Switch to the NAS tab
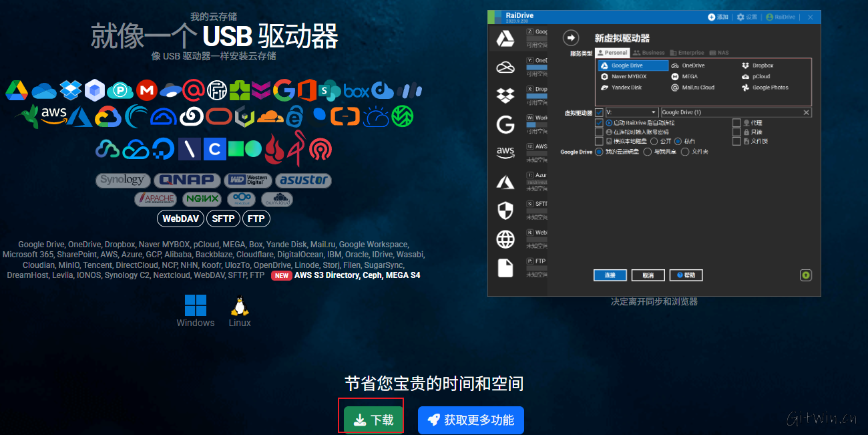Viewport: 868px width, 435px height. click(719, 53)
